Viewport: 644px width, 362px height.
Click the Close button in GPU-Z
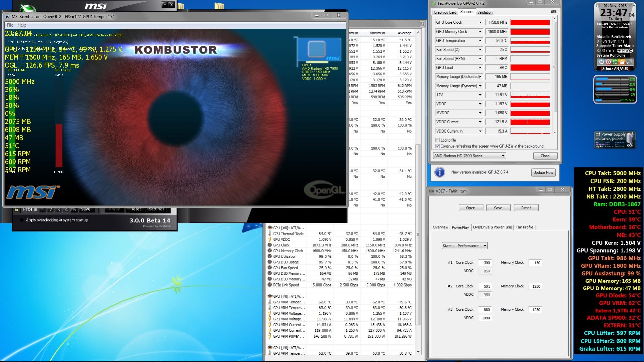(x=545, y=156)
